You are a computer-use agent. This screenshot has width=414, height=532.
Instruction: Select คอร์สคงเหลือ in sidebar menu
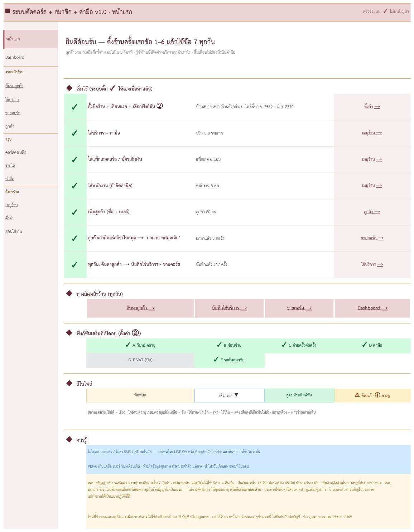coord(16,152)
